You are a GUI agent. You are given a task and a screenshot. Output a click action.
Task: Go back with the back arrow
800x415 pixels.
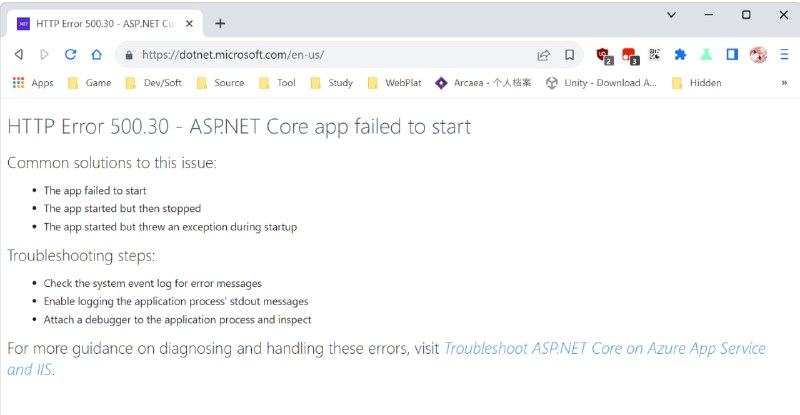tap(19, 54)
